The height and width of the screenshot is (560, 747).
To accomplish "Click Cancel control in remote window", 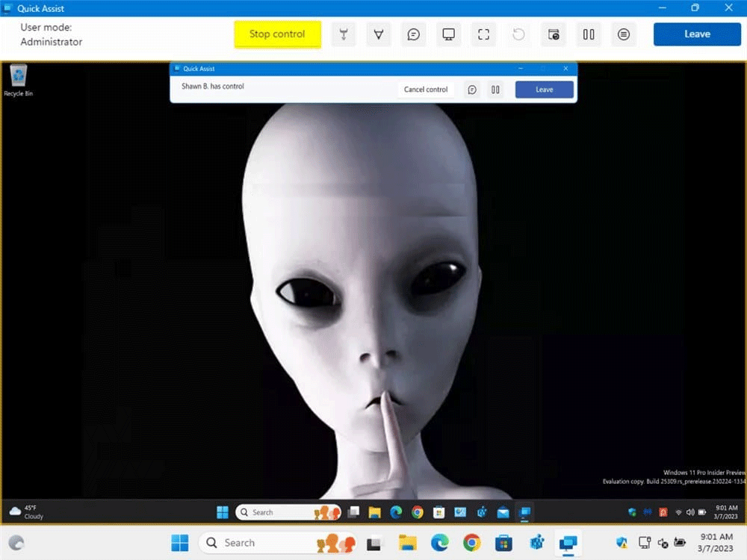I will (426, 89).
